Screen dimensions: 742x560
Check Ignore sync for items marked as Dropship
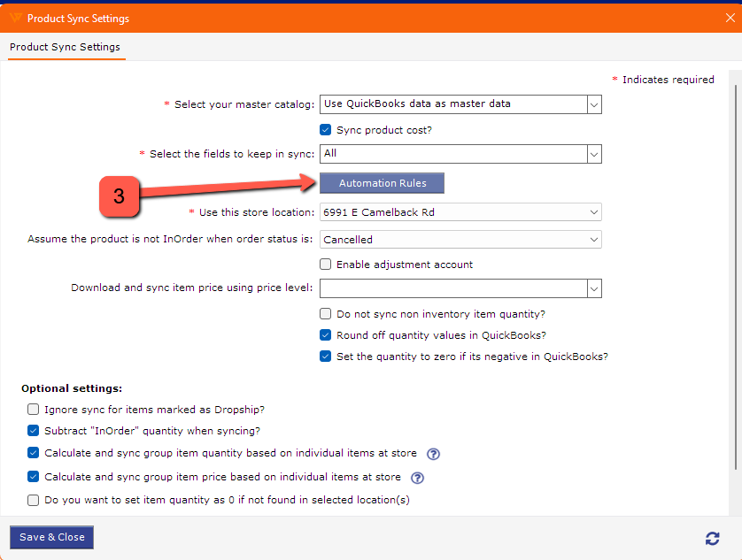coord(33,409)
